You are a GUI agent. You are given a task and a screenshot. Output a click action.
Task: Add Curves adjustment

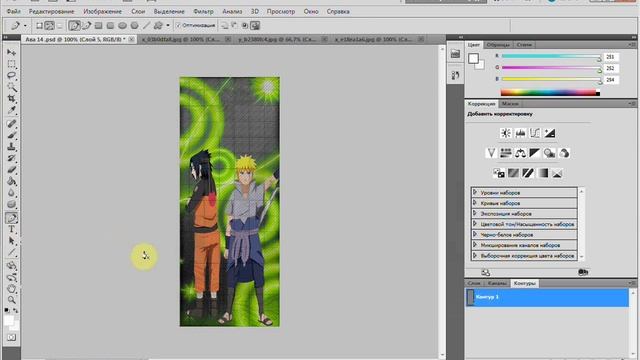pos(535,133)
